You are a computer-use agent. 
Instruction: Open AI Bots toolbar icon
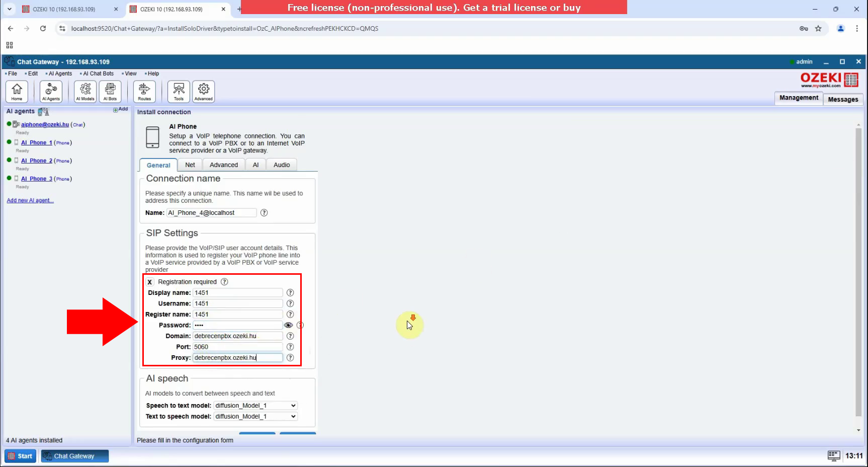tap(110, 92)
